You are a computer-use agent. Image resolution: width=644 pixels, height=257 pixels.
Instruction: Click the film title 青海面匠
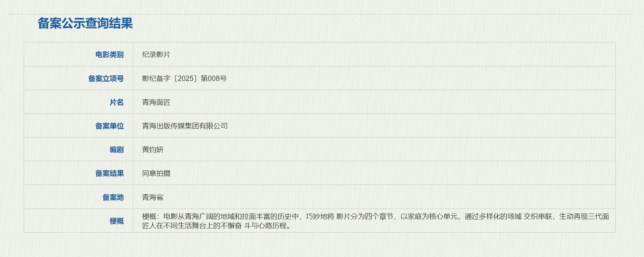pos(156,102)
